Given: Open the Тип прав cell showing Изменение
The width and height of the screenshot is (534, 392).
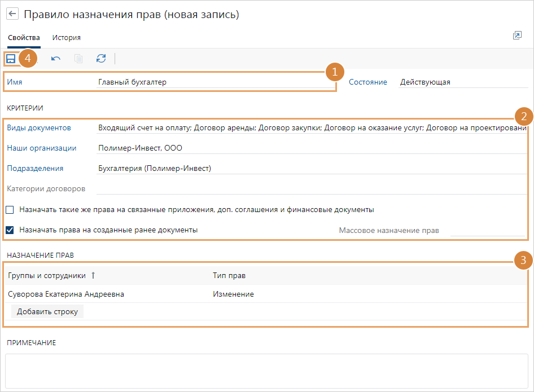Looking at the screenshot, I should point(233,294).
